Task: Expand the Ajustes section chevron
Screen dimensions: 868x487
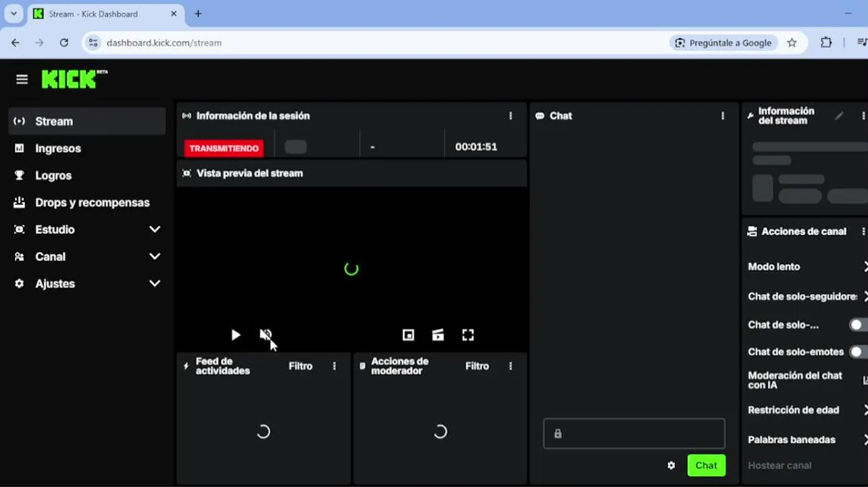Action: [x=155, y=283]
